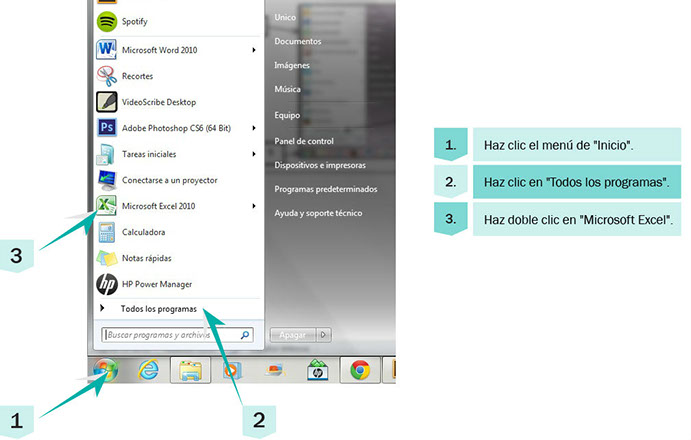The image size is (691, 440).
Task: Click the Adobe Photoshop CS6 icon
Action: [x=107, y=128]
